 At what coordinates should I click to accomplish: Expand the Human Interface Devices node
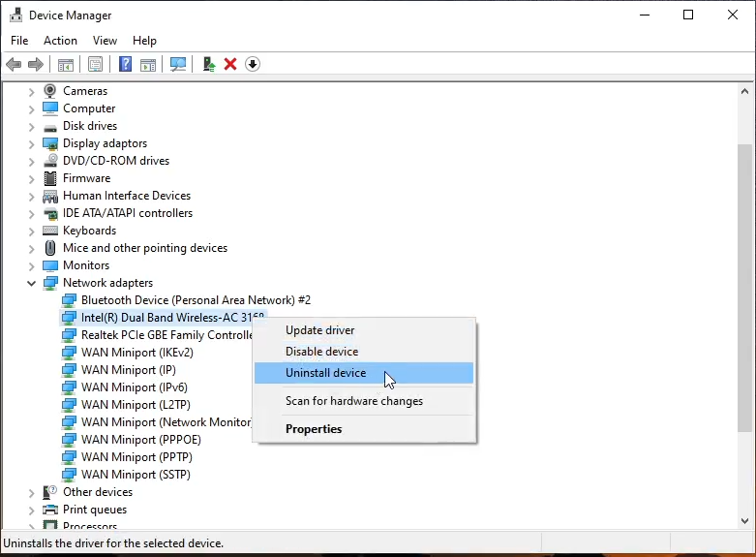tap(31, 197)
